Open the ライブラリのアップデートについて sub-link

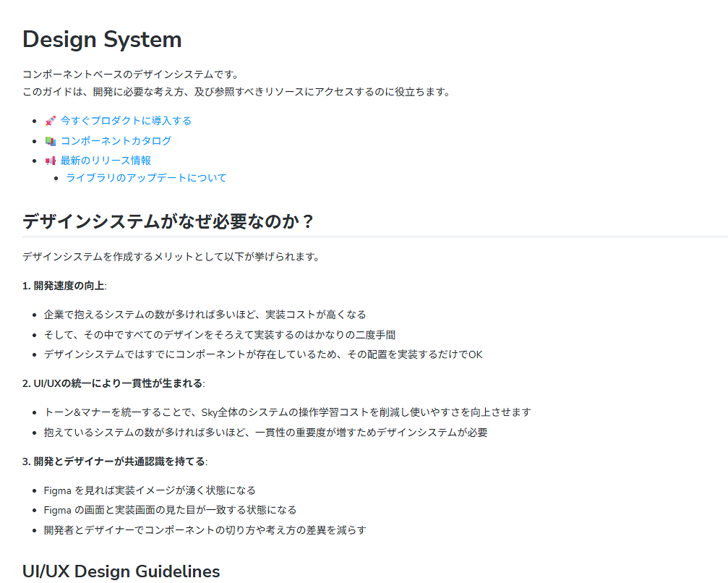pyautogui.click(x=146, y=178)
